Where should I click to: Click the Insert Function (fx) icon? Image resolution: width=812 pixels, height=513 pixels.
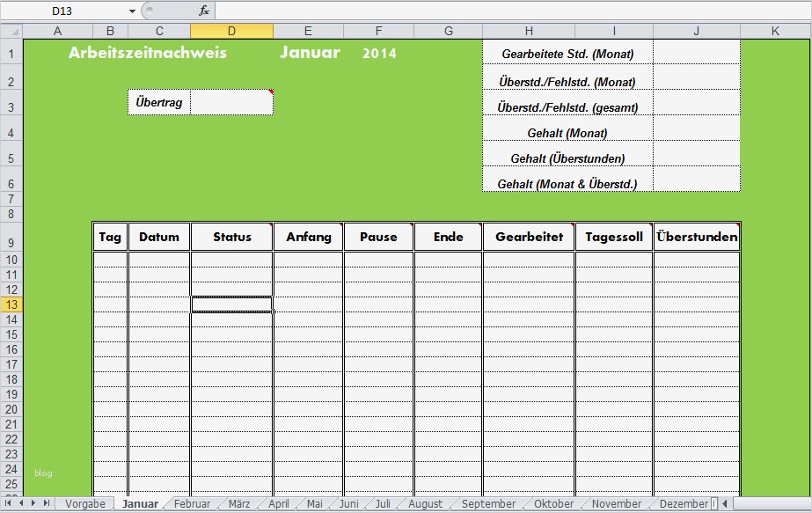click(x=205, y=11)
